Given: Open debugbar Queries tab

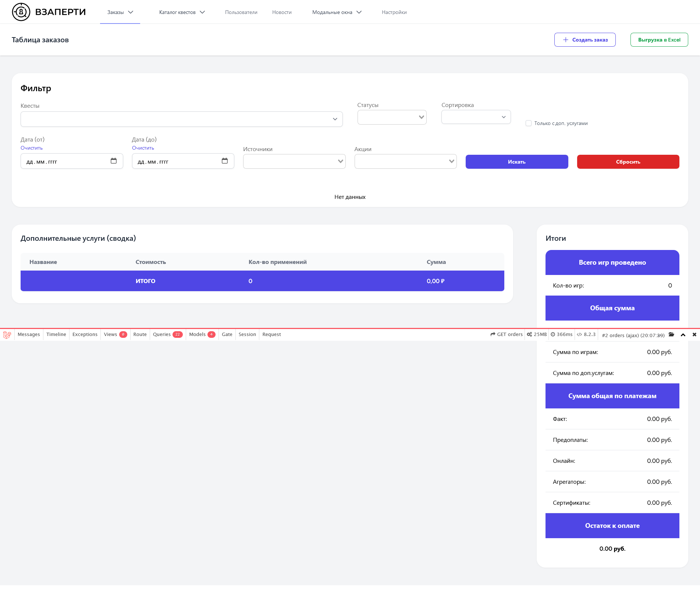Looking at the screenshot, I should point(168,335).
